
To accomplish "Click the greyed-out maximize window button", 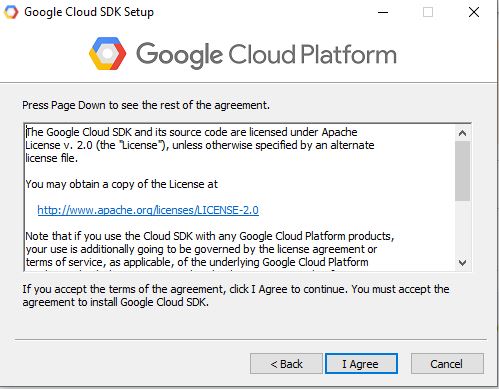I will click(x=428, y=12).
